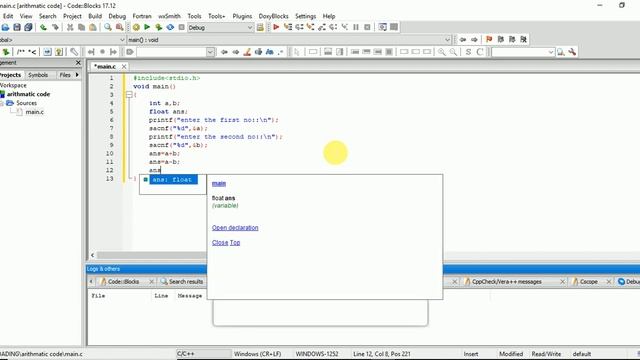The width and height of the screenshot is (640, 360).
Task: Open the Plugins menu
Action: coord(242,16)
